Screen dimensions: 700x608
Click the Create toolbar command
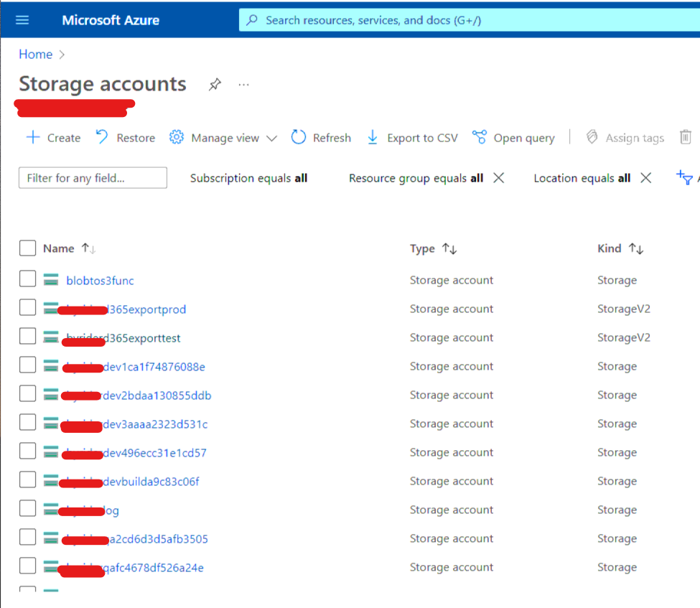click(54, 138)
